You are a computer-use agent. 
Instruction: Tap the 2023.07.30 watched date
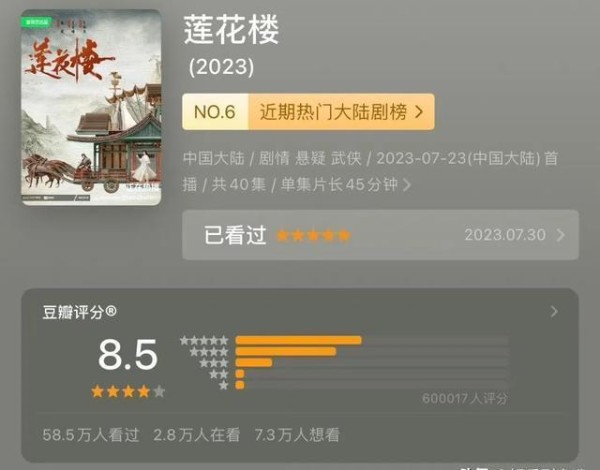(505, 235)
